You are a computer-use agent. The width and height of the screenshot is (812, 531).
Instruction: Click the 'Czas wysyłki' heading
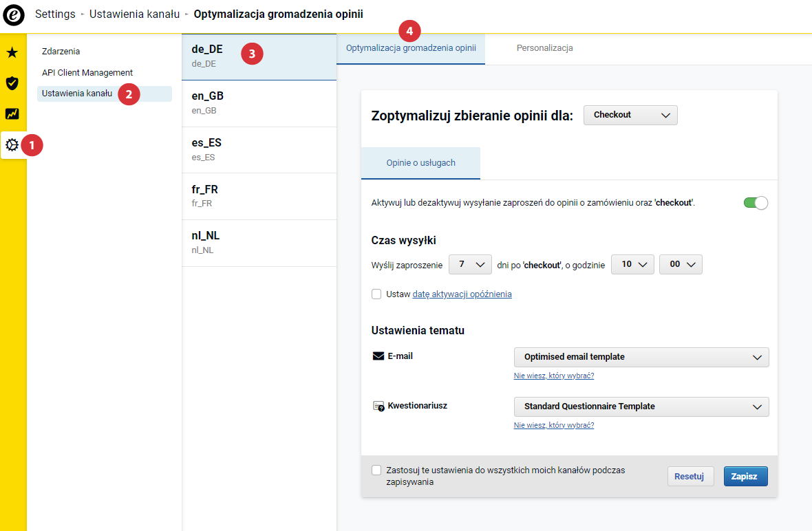tap(403, 241)
